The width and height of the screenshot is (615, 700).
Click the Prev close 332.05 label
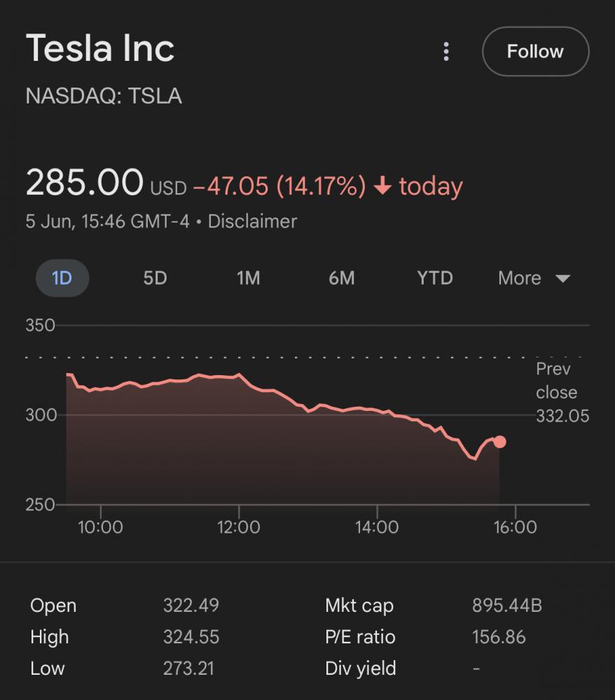tap(562, 393)
